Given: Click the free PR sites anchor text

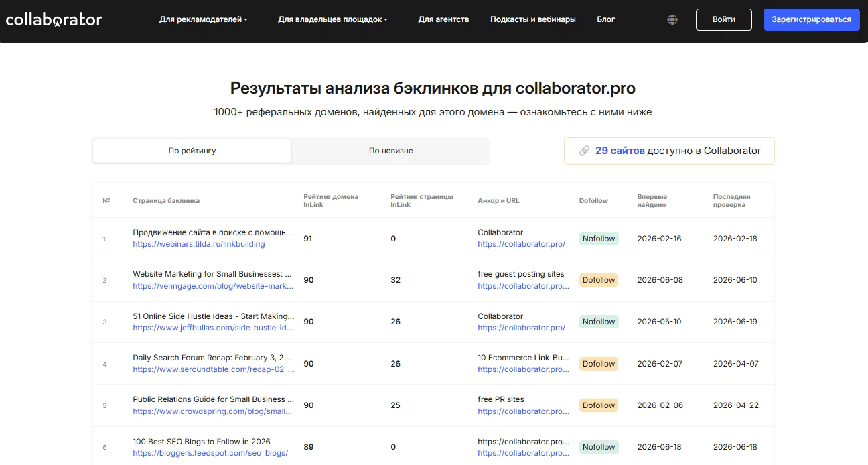Looking at the screenshot, I should [501, 399].
